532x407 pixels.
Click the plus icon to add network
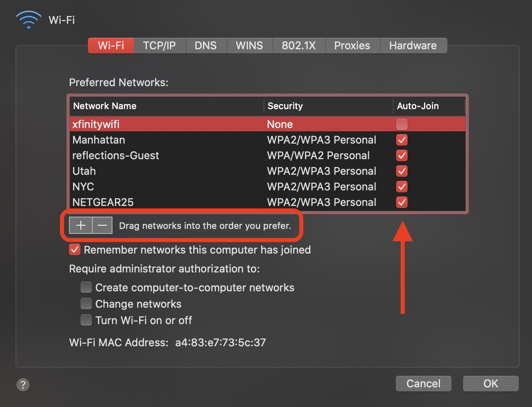click(x=81, y=226)
